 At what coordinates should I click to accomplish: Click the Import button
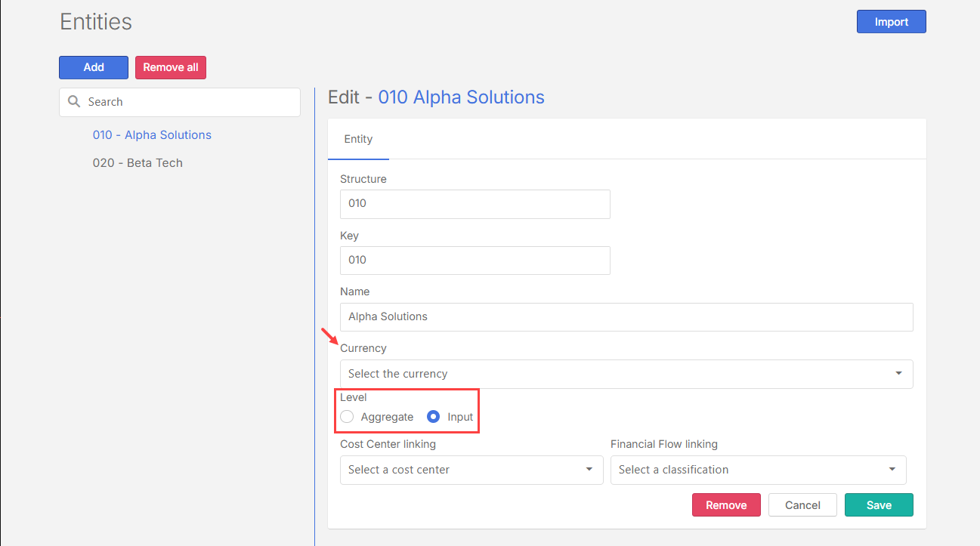click(x=891, y=22)
